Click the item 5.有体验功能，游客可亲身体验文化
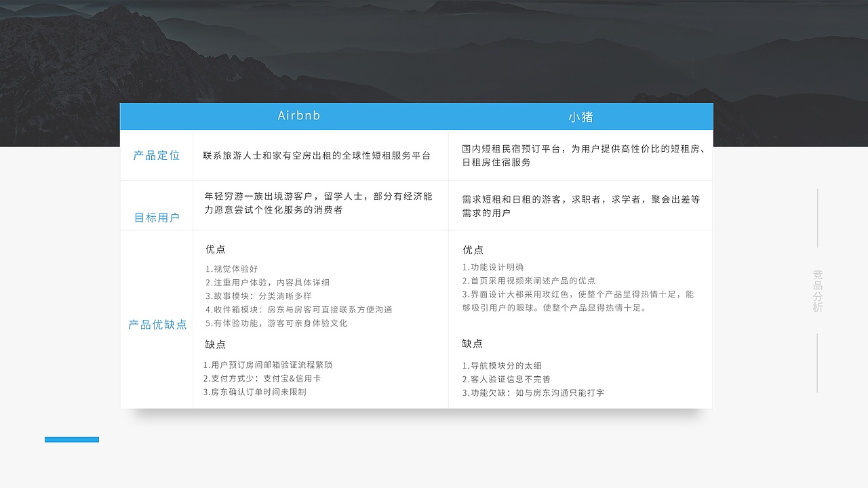This screenshot has height=488, width=868. click(279, 323)
